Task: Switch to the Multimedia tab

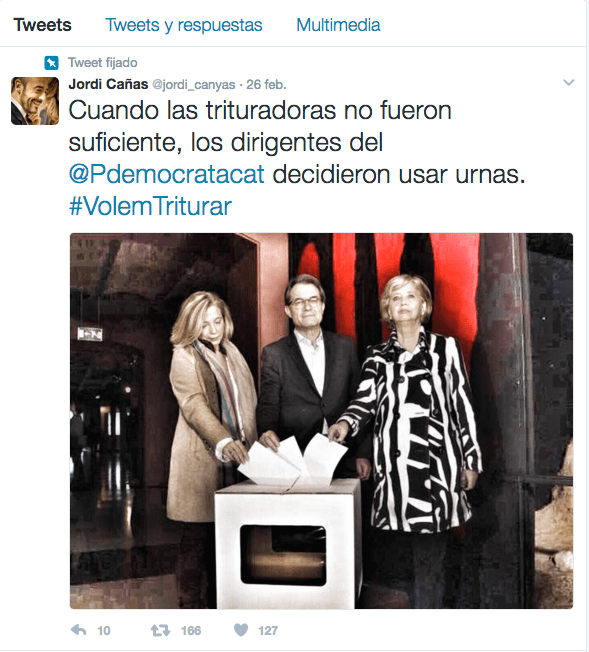Action: click(x=338, y=25)
